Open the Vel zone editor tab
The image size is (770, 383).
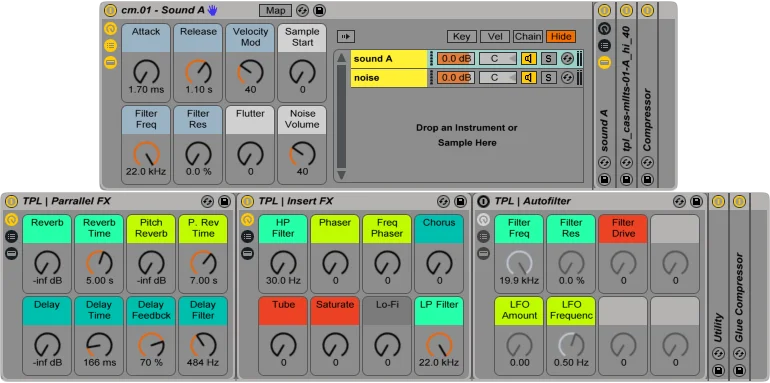[495, 36]
